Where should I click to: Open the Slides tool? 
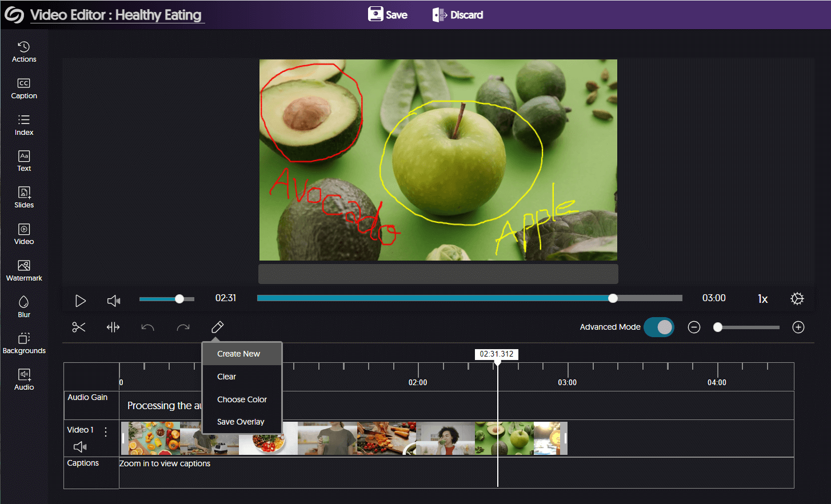[24, 198]
